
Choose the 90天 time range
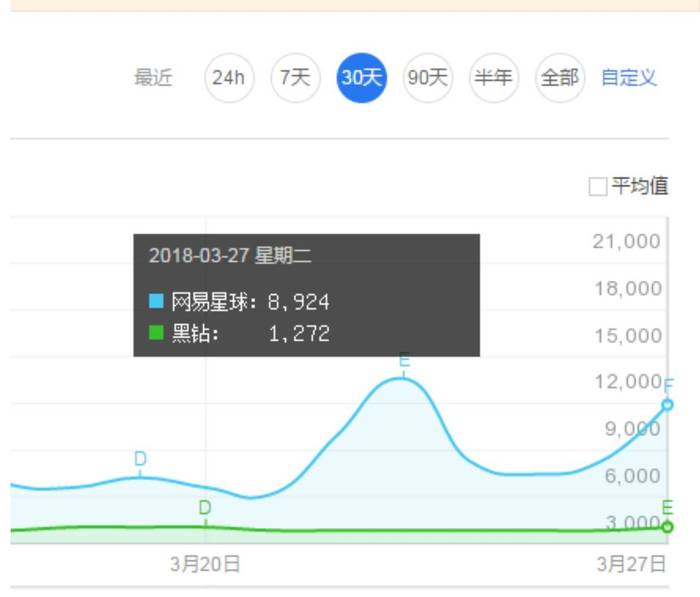coord(427,78)
